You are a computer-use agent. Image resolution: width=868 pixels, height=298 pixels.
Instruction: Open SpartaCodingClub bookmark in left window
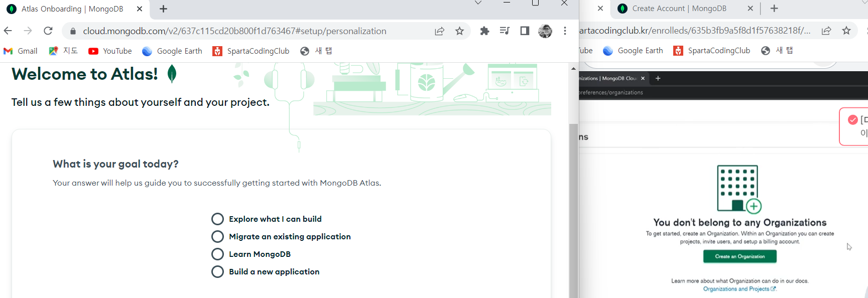click(x=251, y=51)
